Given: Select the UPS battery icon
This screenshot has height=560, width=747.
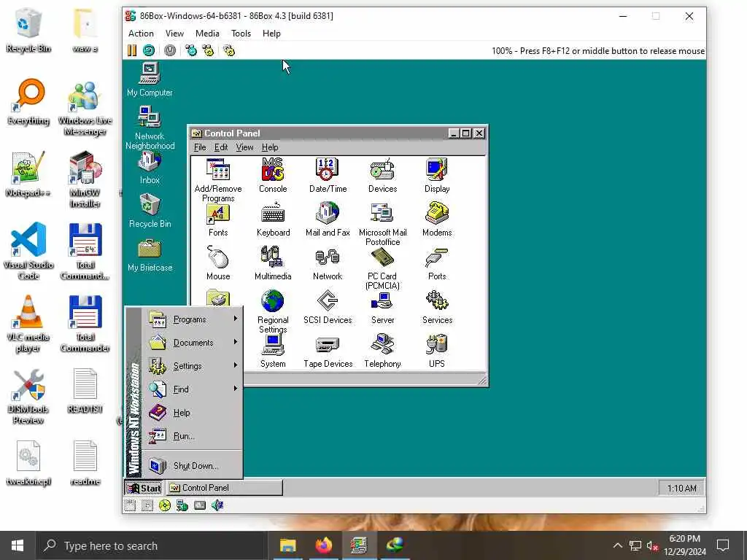Looking at the screenshot, I should click(437, 351).
